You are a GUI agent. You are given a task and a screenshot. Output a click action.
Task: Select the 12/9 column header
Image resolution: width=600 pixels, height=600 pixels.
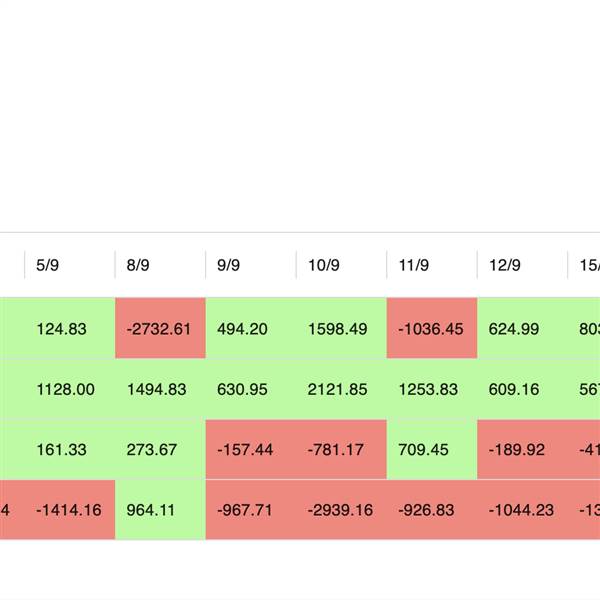click(504, 265)
